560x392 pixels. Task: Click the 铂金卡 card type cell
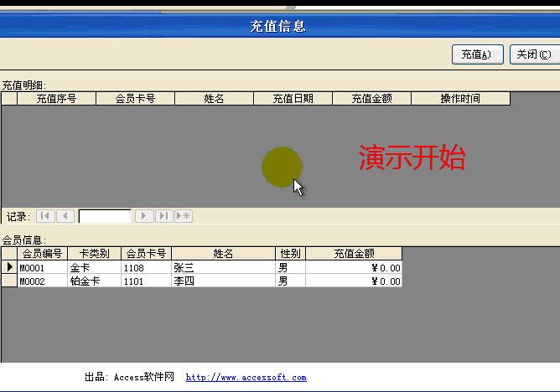pos(94,281)
